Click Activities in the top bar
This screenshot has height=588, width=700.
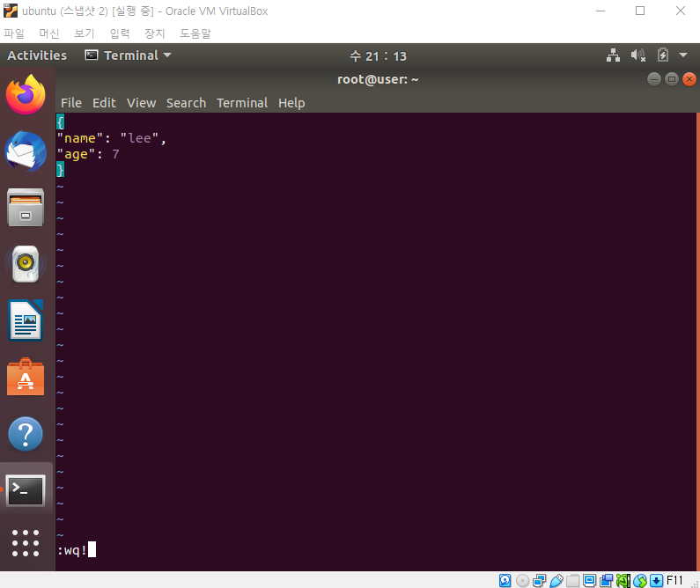(37, 55)
